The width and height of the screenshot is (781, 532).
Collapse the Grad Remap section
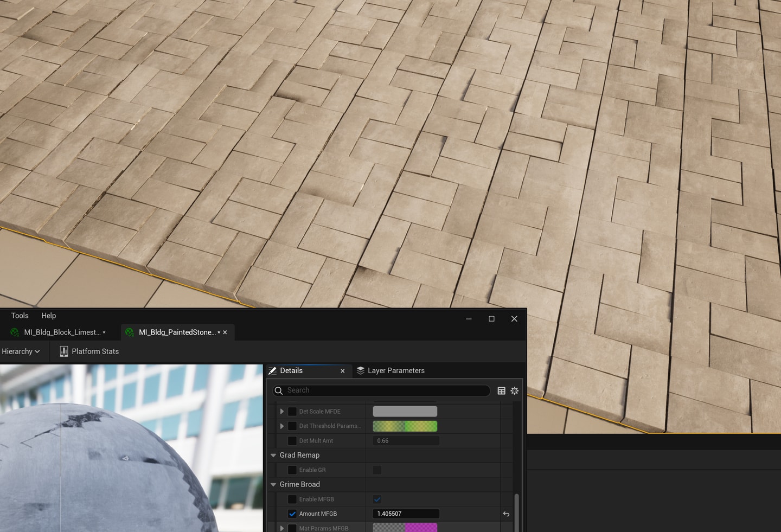click(273, 456)
